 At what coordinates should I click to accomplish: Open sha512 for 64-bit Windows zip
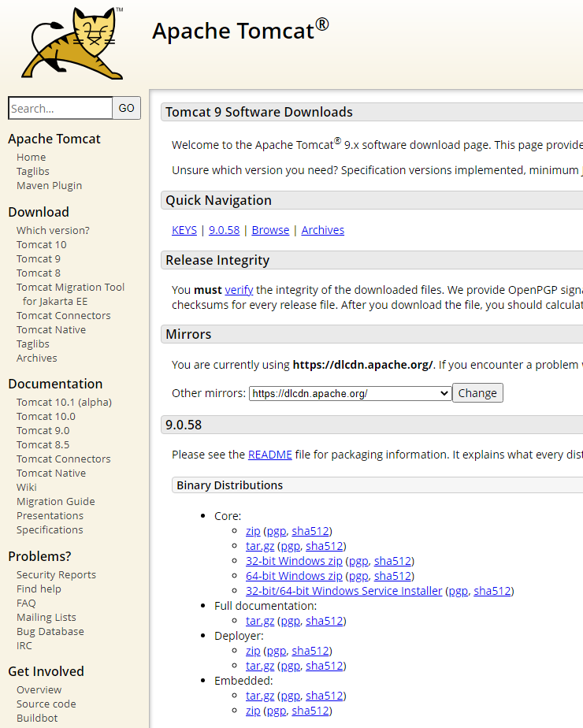coord(392,576)
